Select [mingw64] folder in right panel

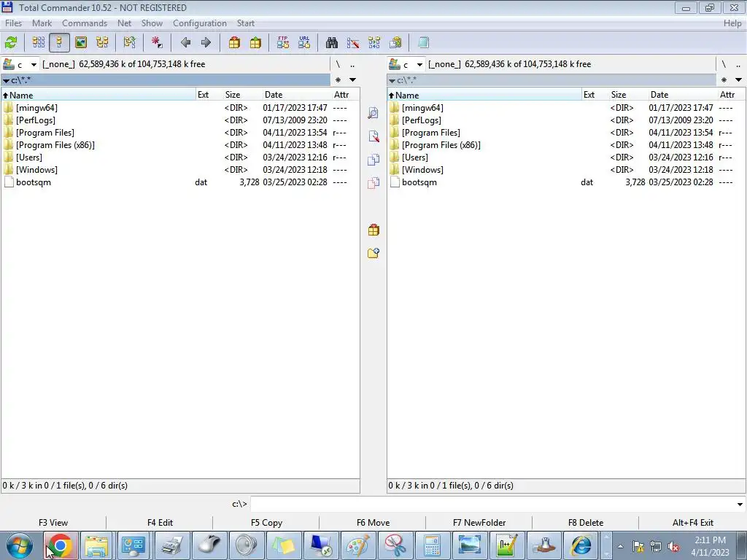pyautogui.click(x=566, y=108)
